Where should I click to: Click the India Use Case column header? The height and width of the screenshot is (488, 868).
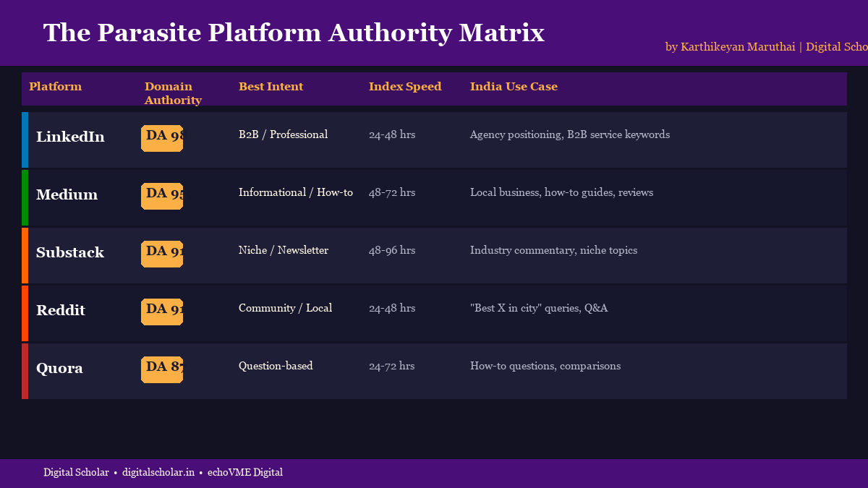pyautogui.click(x=514, y=87)
